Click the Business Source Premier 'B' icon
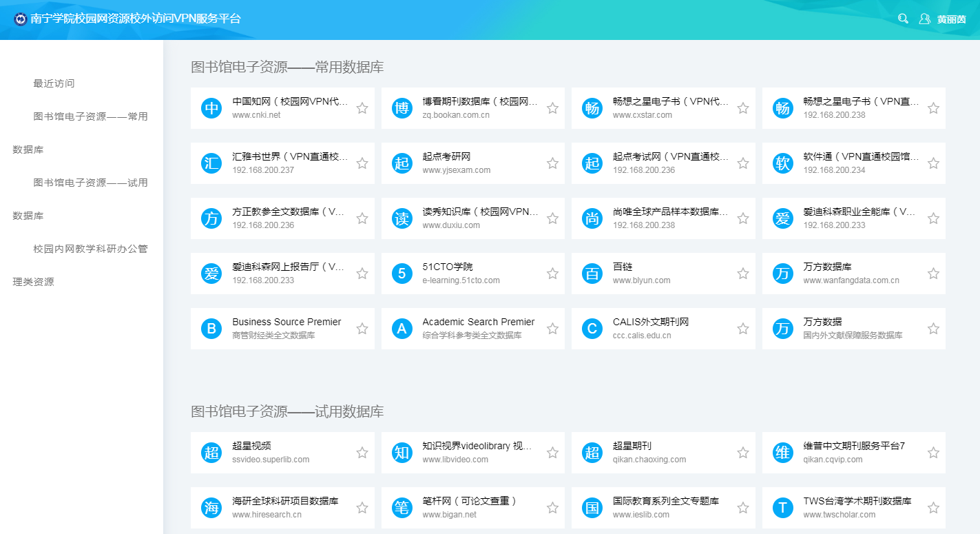 pyautogui.click(x=211, y=329)
